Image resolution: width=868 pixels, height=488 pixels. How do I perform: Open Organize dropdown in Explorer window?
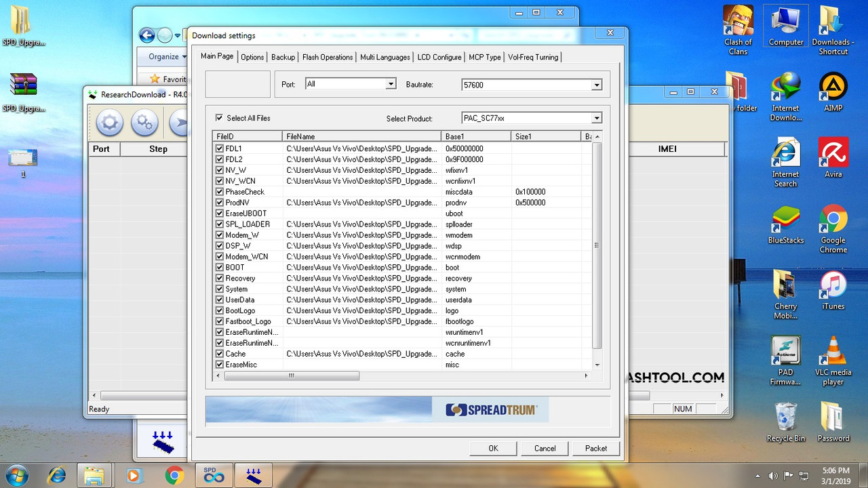coord(168,57)
